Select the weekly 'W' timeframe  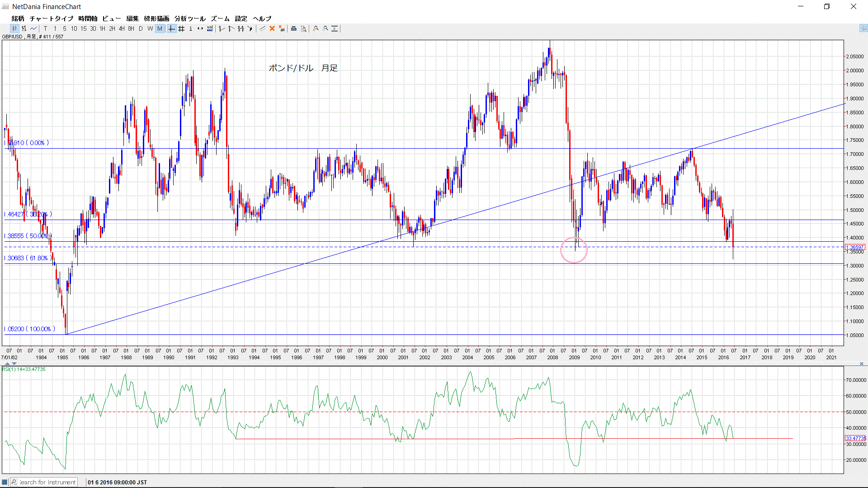pyautogui.click(x=150, y=28)
